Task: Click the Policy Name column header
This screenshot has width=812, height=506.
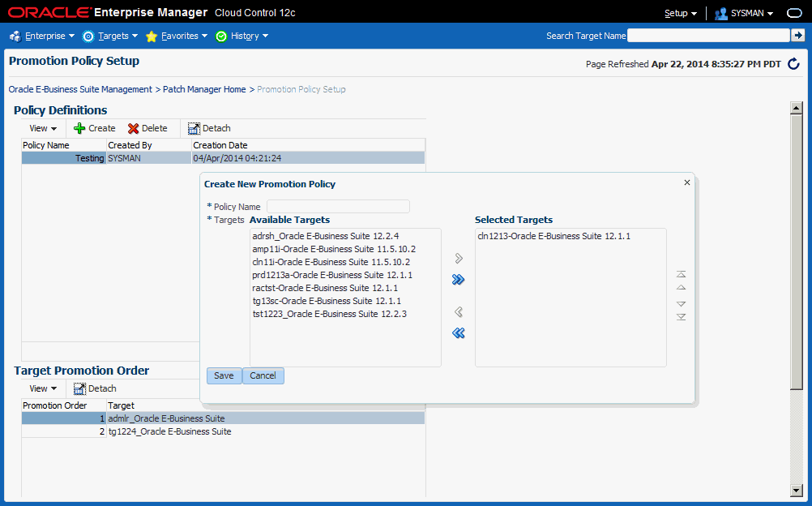Action: pos(64,145)
